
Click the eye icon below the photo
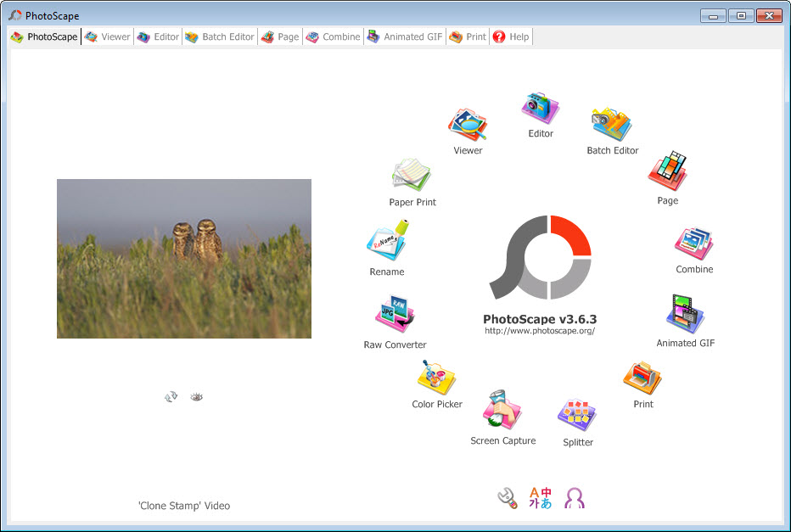[197, 397]
